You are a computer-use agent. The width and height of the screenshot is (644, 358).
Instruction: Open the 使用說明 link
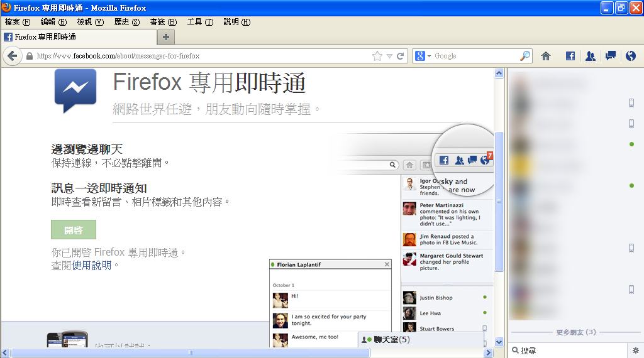pyautogui.click(x=91, y=265)
